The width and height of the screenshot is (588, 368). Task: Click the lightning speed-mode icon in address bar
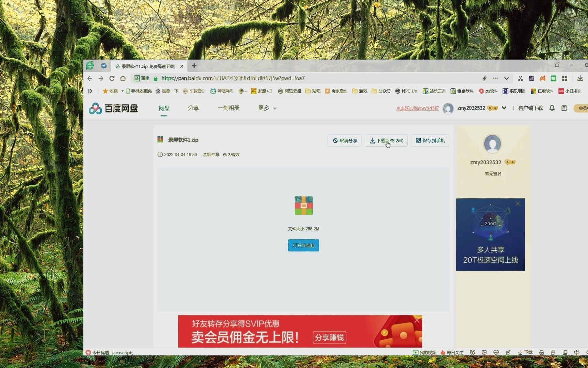484,78
